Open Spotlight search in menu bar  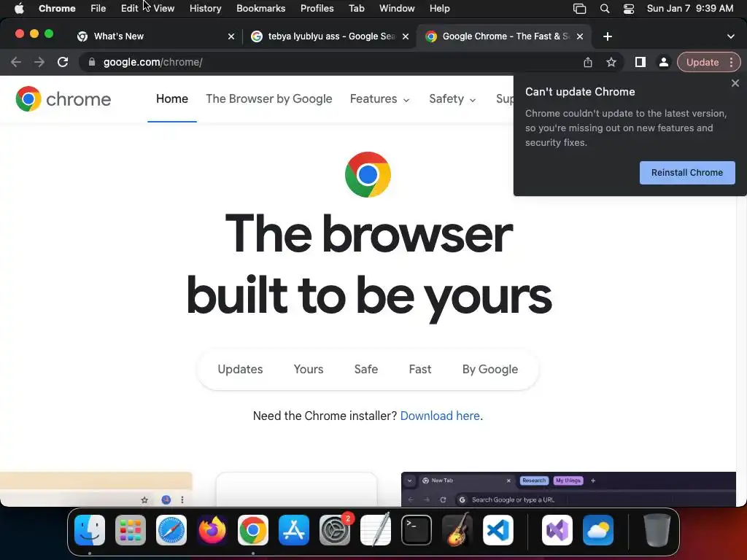click(605, 9)
